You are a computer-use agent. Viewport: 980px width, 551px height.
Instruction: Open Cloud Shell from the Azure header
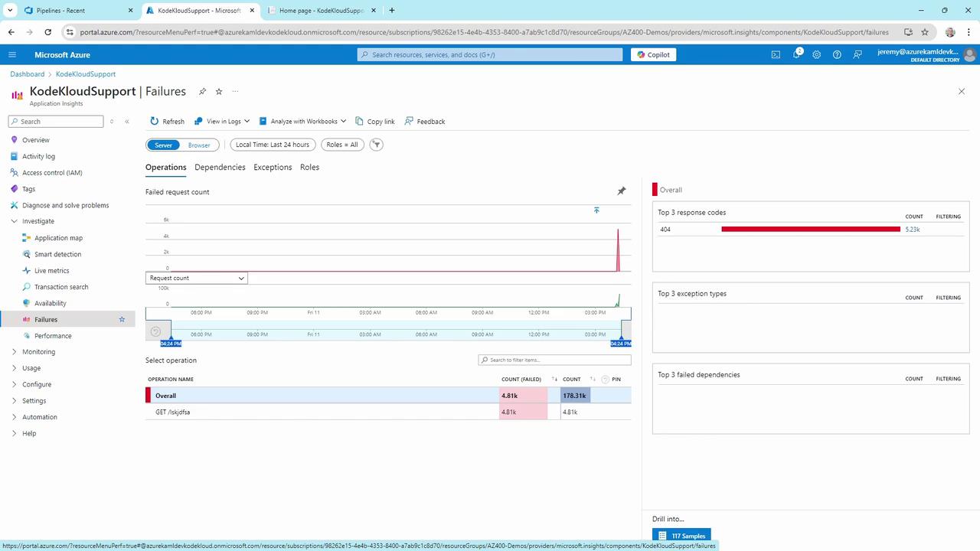(x=776, y=54)
